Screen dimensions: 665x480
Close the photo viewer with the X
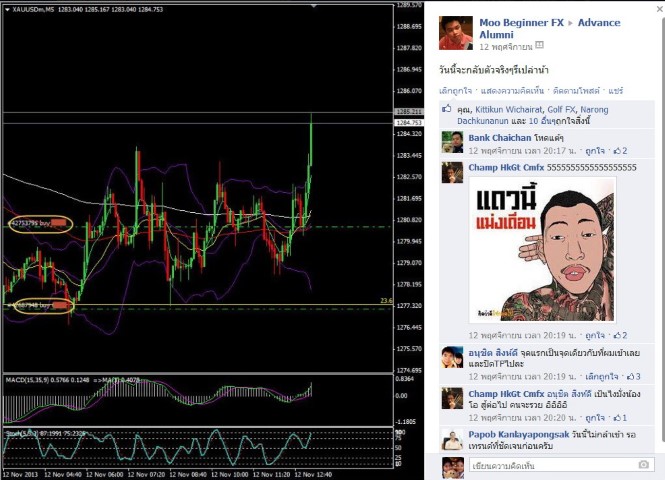point(660,9)
